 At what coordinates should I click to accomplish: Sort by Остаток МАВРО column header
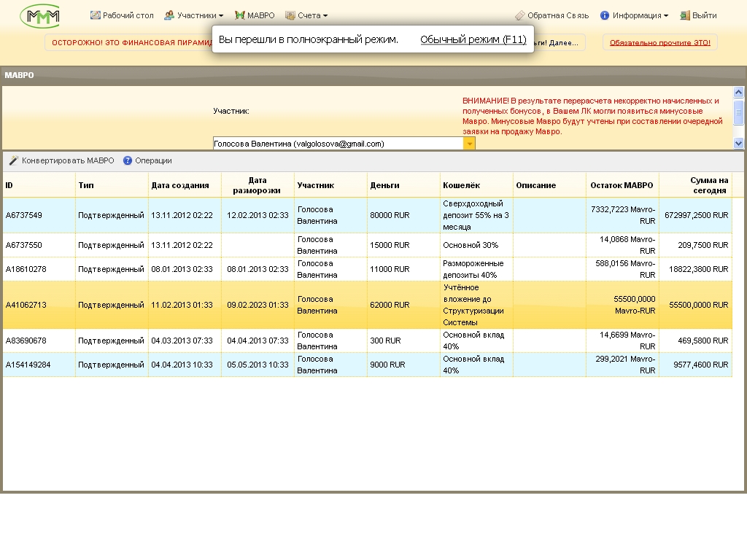tap(622, 185)
